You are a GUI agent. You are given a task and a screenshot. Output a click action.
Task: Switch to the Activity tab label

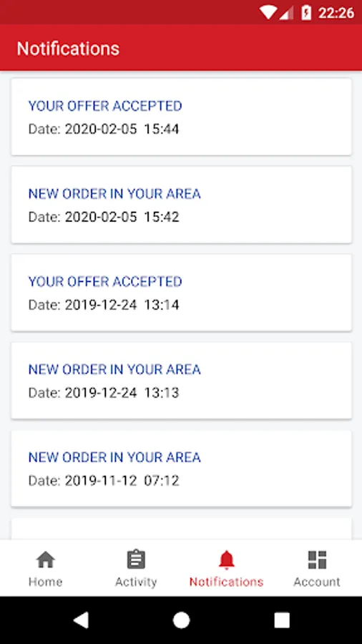pos(136,582)
